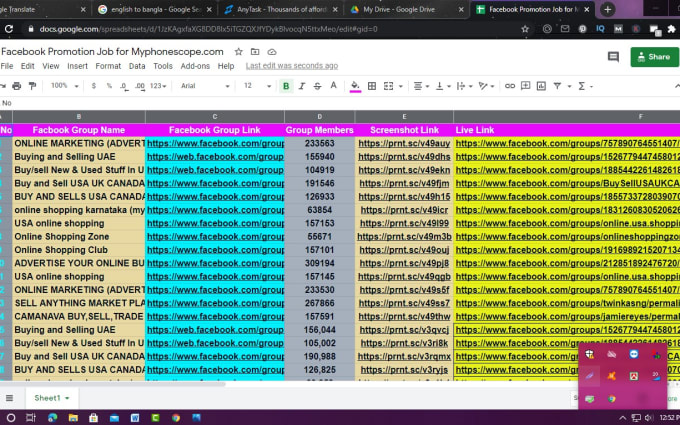The image size is (680, 425).
Task: Toggle italic formatting
Action: click(x=302, y=86)
